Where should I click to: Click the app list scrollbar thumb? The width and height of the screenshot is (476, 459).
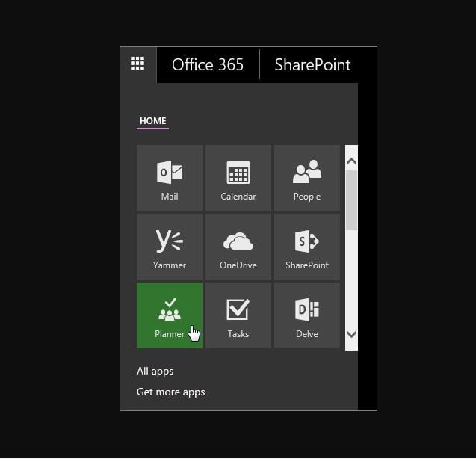click(351, 200)
